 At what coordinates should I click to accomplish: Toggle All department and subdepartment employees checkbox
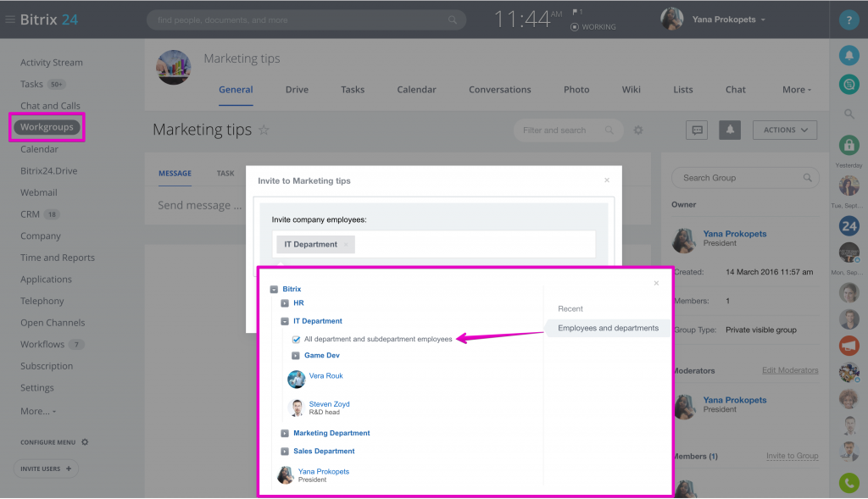coord(296,339)
